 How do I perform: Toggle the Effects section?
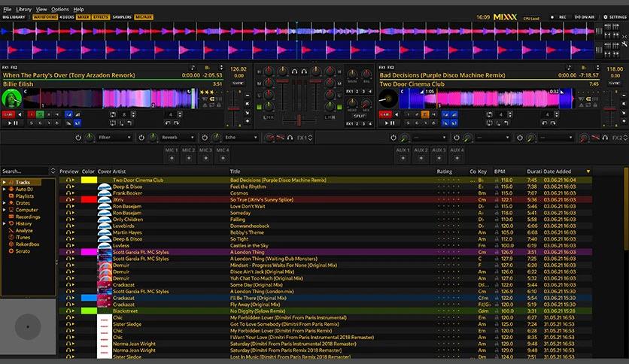click(x=101, y=17)
